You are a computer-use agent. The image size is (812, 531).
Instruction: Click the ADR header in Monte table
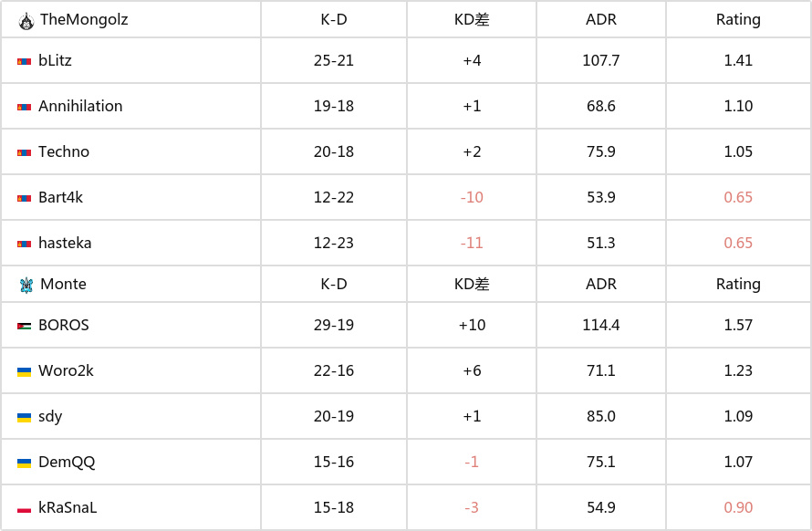coord(600,284)
